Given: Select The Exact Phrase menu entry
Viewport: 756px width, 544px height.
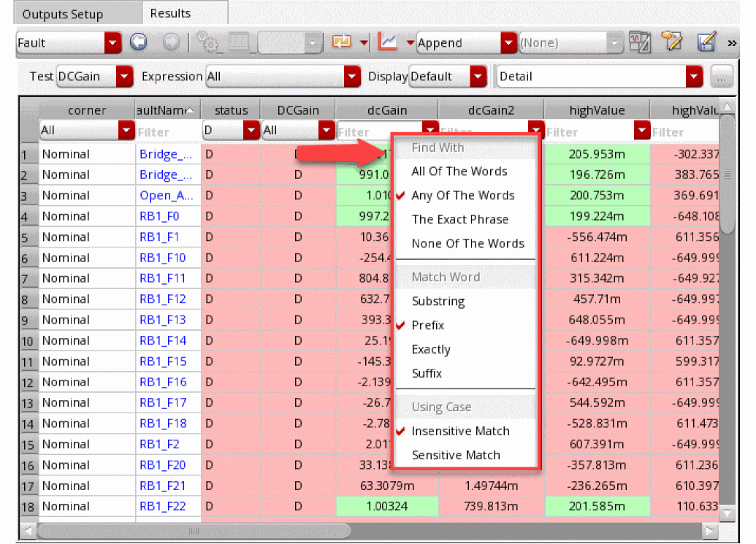Looking at the screenshot, I should coord(459,220).
